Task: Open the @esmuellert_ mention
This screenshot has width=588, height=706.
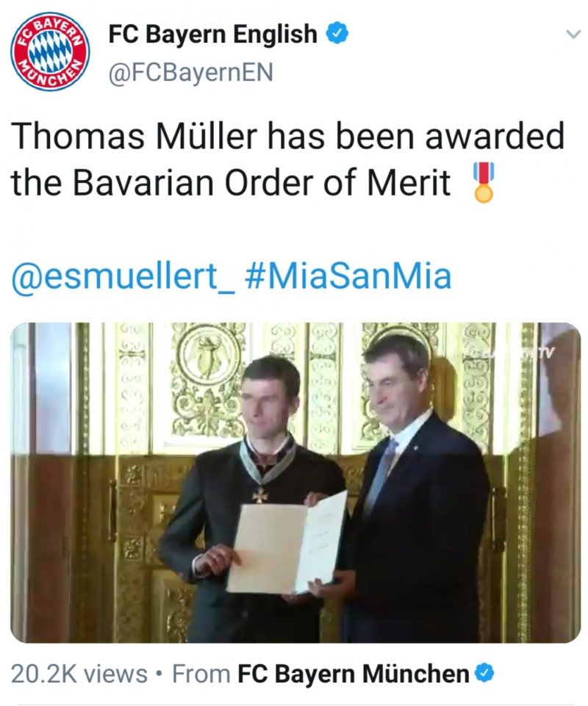Action: 123,276
